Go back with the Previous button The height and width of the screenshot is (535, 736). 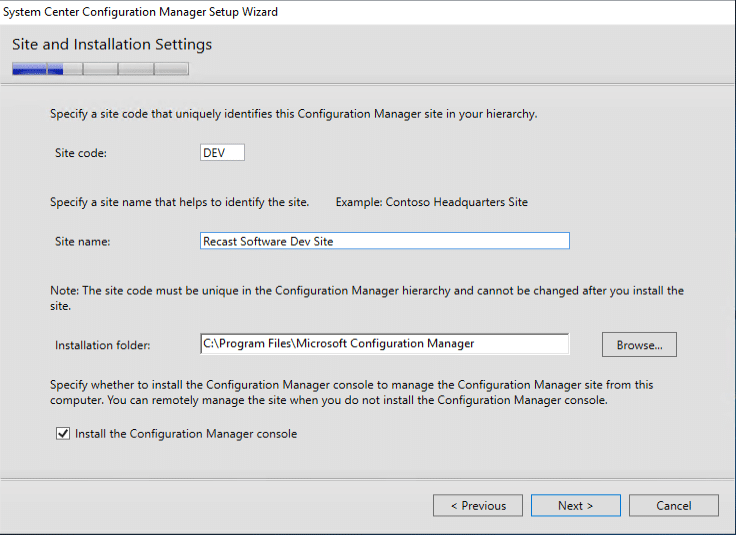click(x=477, y=506)
